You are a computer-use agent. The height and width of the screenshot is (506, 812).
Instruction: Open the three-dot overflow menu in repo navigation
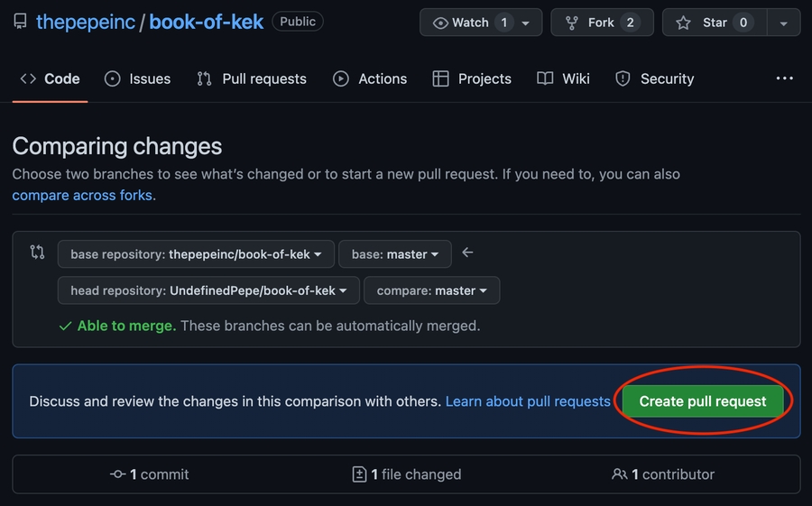coord(784,78)
